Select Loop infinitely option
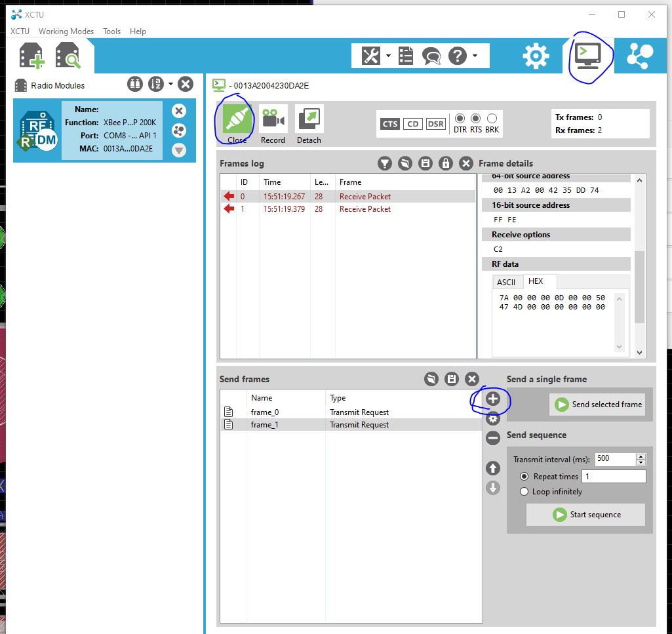The width and height of the screenshot is (672, 634). [524, 492]
